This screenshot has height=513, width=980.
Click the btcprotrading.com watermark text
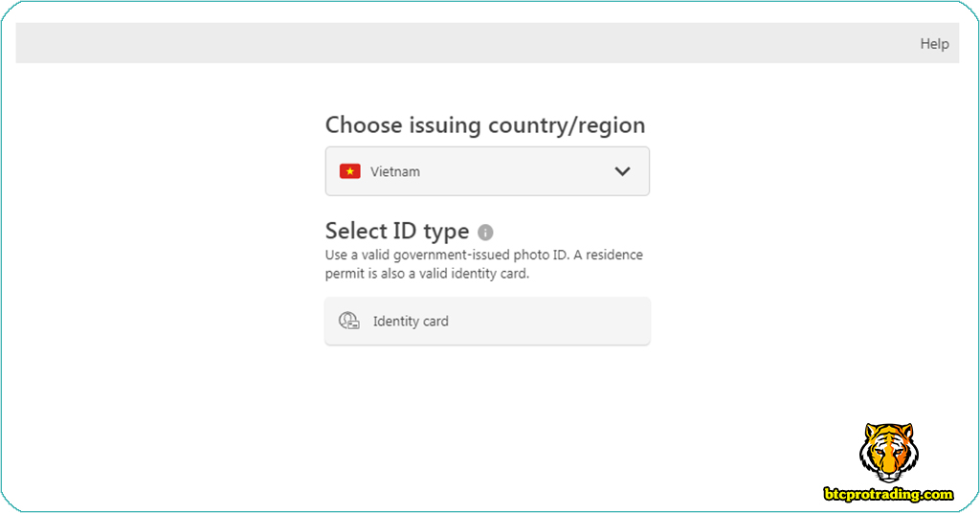[889, 495]
